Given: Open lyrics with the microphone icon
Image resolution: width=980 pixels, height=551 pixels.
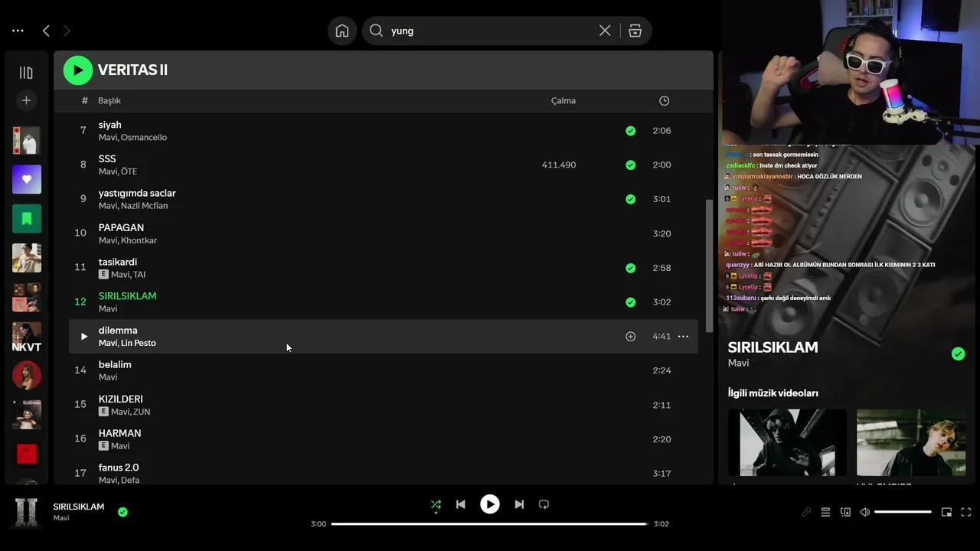Looking at the screenshot, I should tap(805, 513).
